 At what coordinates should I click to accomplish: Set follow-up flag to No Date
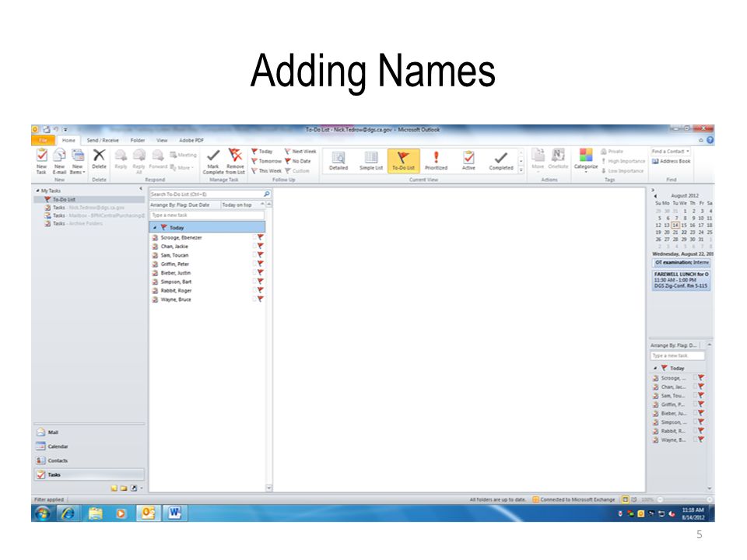(298, 161)
